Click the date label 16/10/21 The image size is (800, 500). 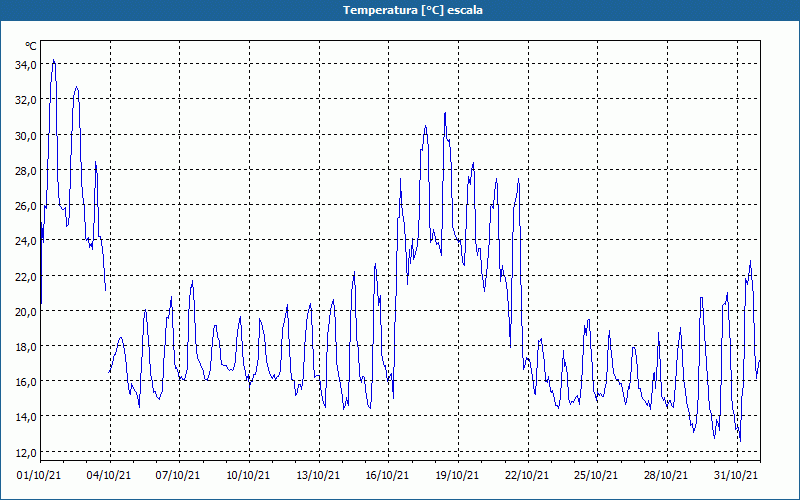tap(387, 476)
